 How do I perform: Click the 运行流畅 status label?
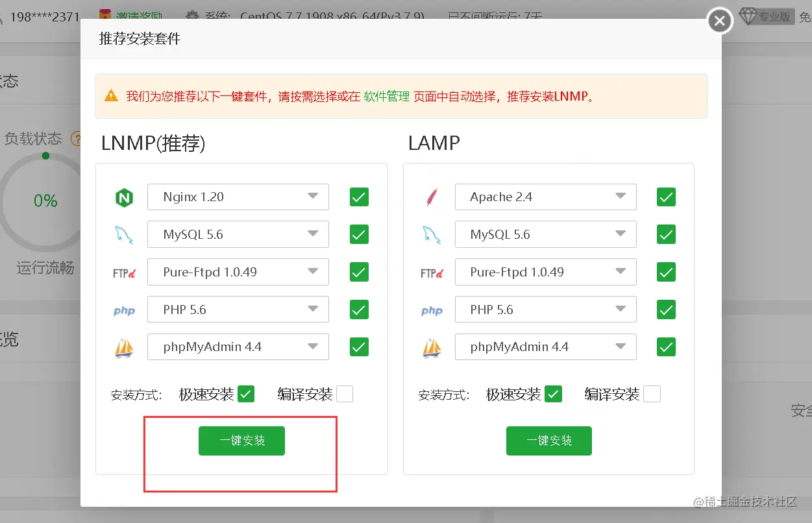click(x=45, y=267)
